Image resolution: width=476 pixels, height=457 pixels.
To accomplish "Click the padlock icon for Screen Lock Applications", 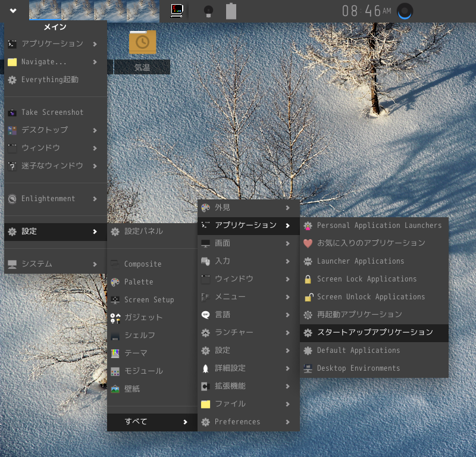I will [308, 279].
